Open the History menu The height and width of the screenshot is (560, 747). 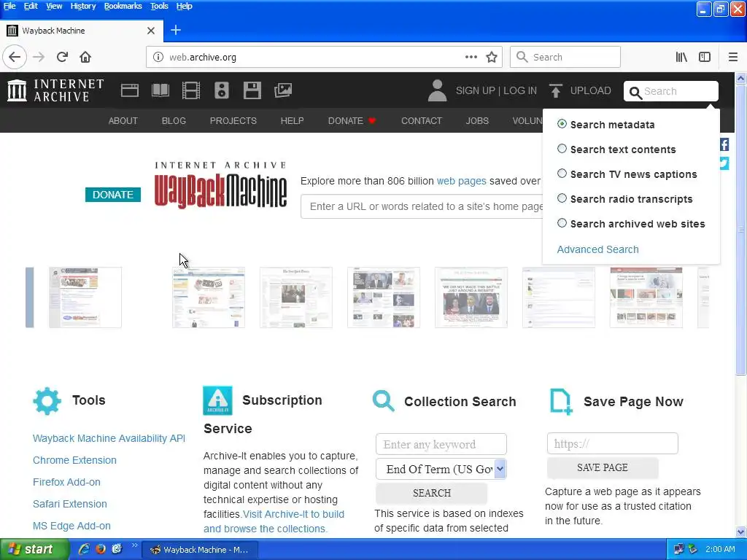(x=83, y=6)
